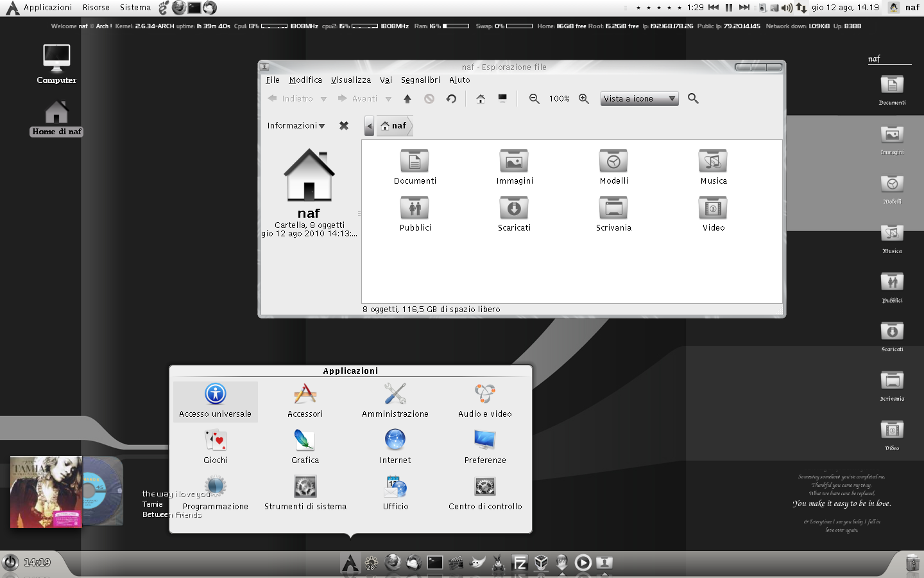This screenshot has width=924, height=578.
Task: Open the Scaricati folder in file browser
Action: pos(514,214)
